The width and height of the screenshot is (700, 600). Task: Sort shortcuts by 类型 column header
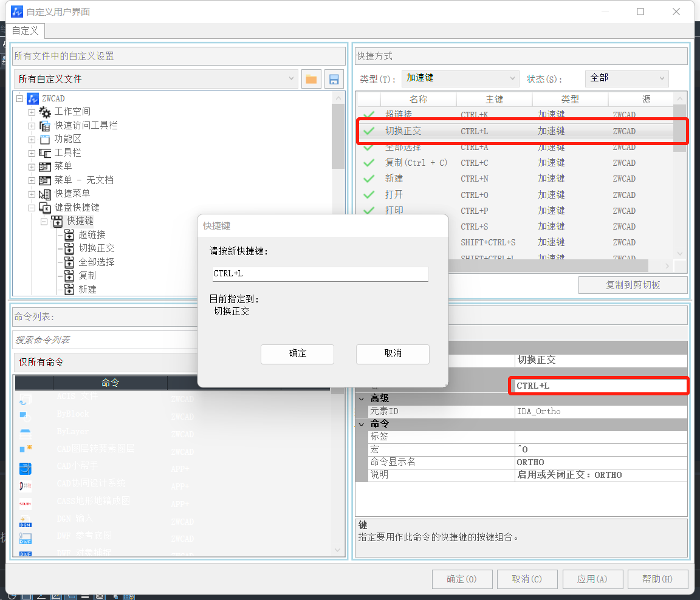tap(570, 100)
